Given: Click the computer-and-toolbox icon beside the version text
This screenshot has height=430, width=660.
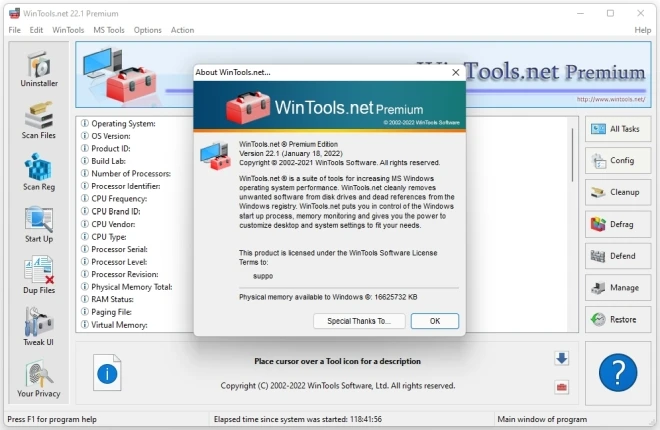Looking at the screenshot, I should [216, 156].
